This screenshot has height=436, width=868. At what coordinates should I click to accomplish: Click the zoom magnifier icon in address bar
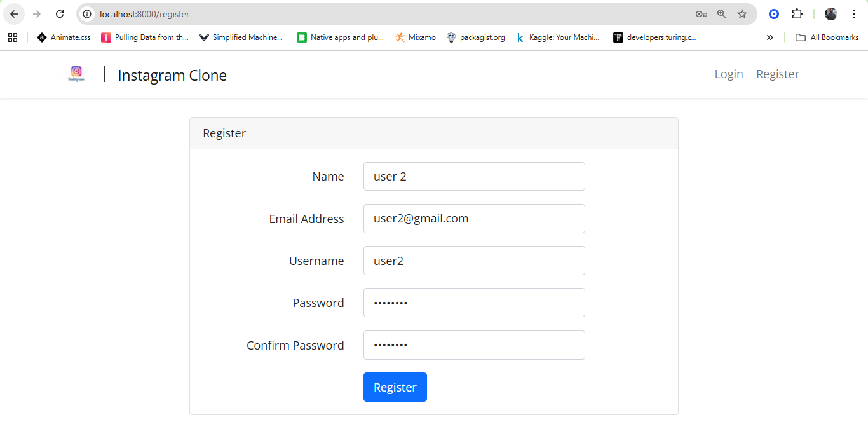click(722, 14)
